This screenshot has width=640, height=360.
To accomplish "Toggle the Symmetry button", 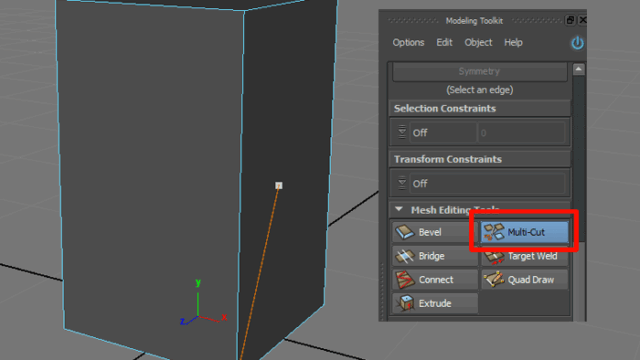I will (480, 72).
